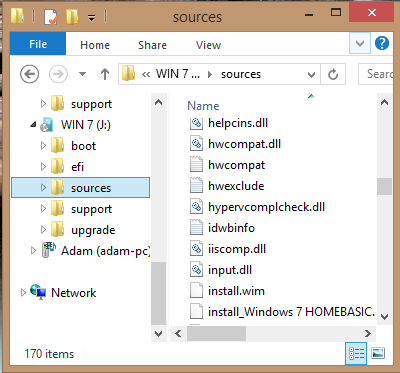Viewport: 400px width, 373px height.
Task: Select the install.wim file icon
Action: pyautogui.click(x=196, y=291)
